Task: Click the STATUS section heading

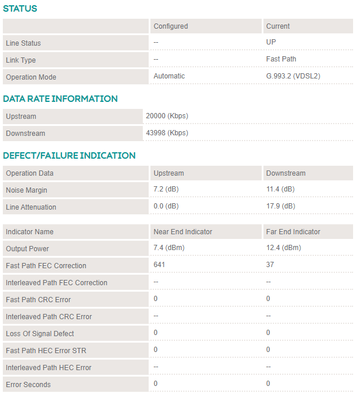Action: (x=20, y=9)
